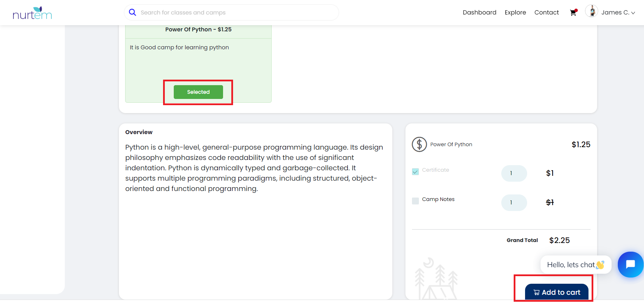Image resolution: width=644 pixels, height=302 pixels.
Task: Click the Camp Notes quantity field
Action: [514, 203]
